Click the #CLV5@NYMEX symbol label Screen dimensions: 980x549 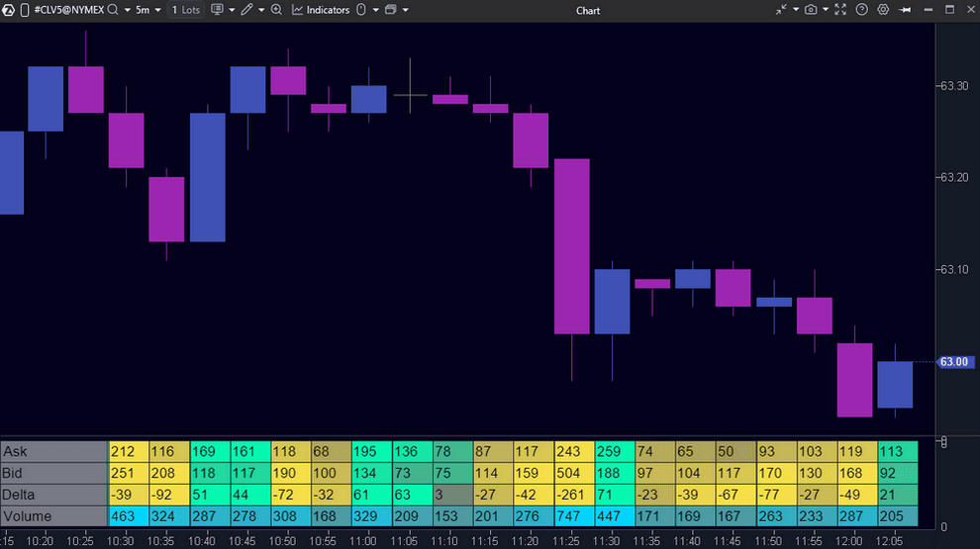tap(67, 10)
